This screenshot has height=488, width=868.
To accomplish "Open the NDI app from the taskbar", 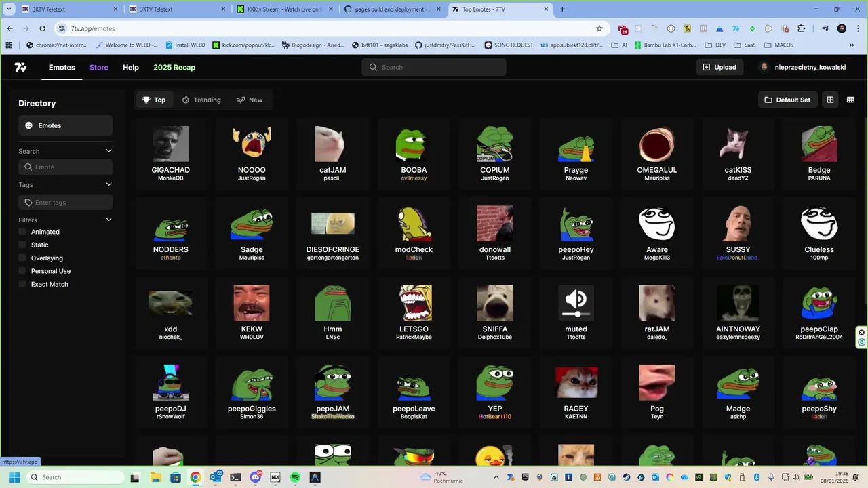I will pos(275,477).
